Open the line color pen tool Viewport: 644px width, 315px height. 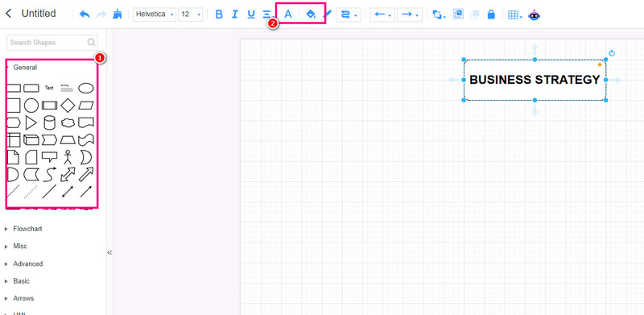[x=327, y=15]
